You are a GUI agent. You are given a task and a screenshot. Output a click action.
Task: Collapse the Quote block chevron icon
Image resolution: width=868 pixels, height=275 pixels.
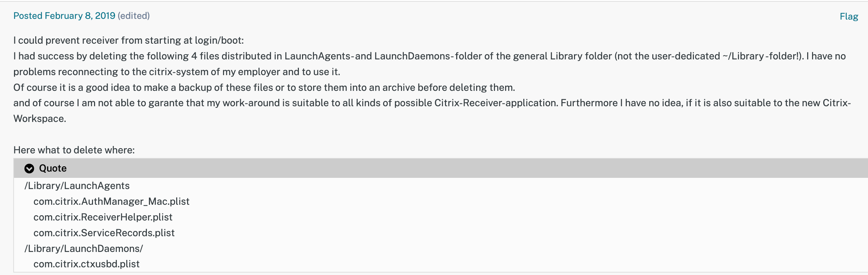(29, 169)
